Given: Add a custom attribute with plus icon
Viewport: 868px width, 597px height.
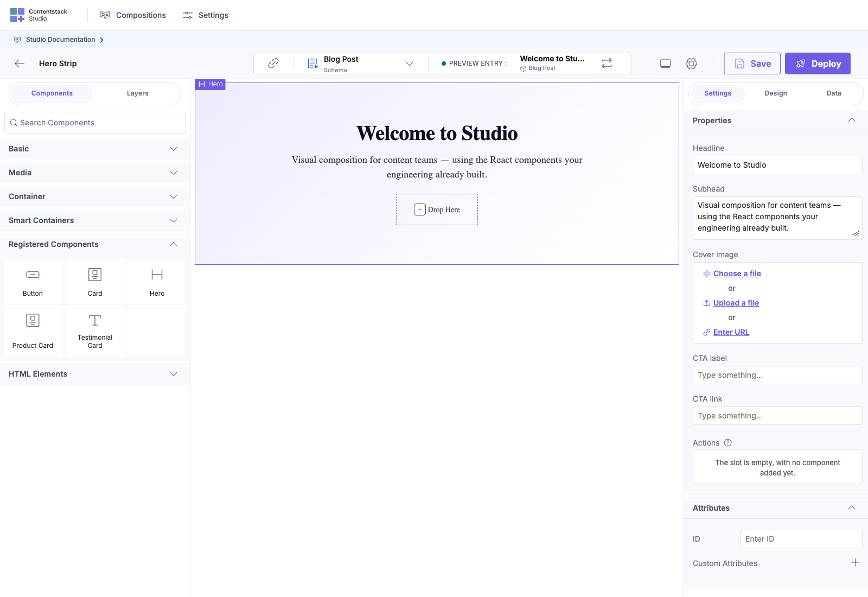Looking at the screenshot, I should click(855, 563).
